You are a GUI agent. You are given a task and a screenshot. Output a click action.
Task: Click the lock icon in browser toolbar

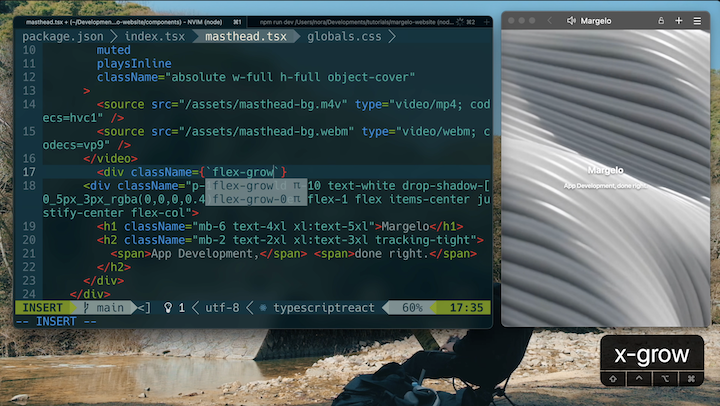click(660, 20)
